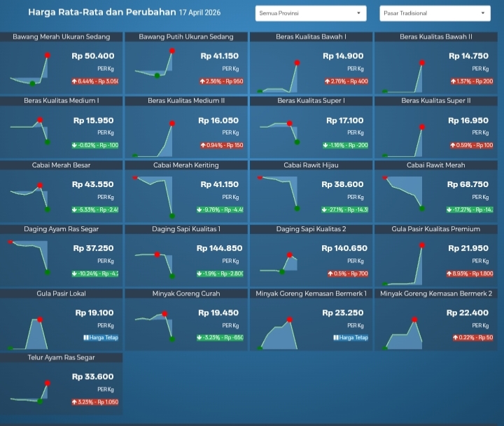Select the Beras Kualitas Super II card title
This screenshot has width=504, height=426.
[x=436, y=101]
